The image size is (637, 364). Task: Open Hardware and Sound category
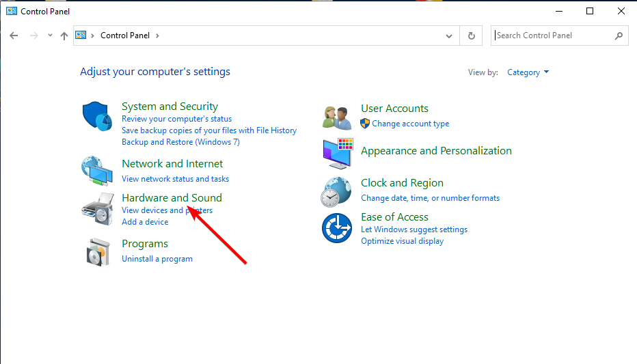[172, 197]
